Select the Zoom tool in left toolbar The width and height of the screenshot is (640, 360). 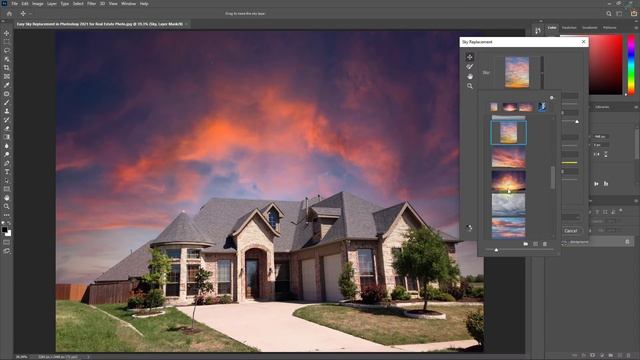pos(7,207)
